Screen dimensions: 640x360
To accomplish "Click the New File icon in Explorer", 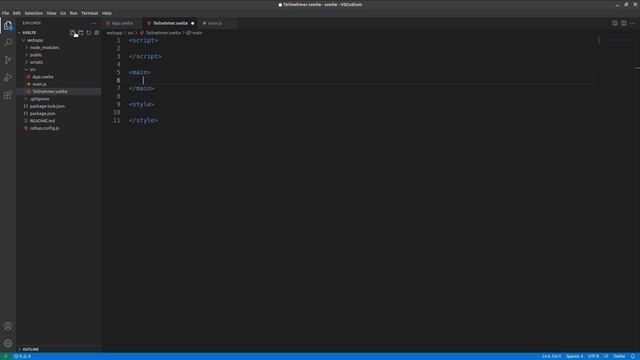I will (x=72, y=33).
